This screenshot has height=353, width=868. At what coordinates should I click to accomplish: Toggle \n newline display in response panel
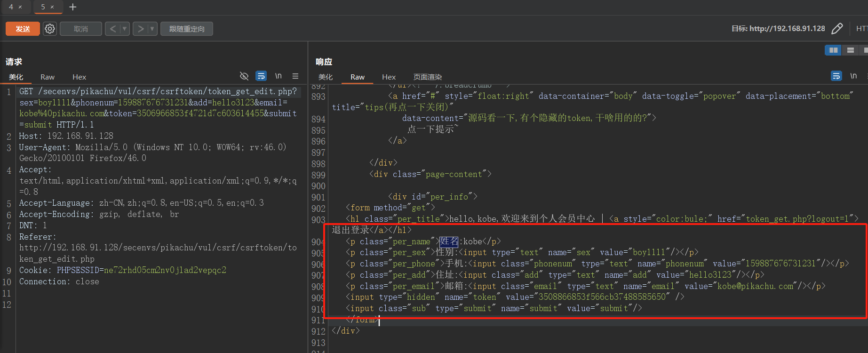(x=853, y=76)
